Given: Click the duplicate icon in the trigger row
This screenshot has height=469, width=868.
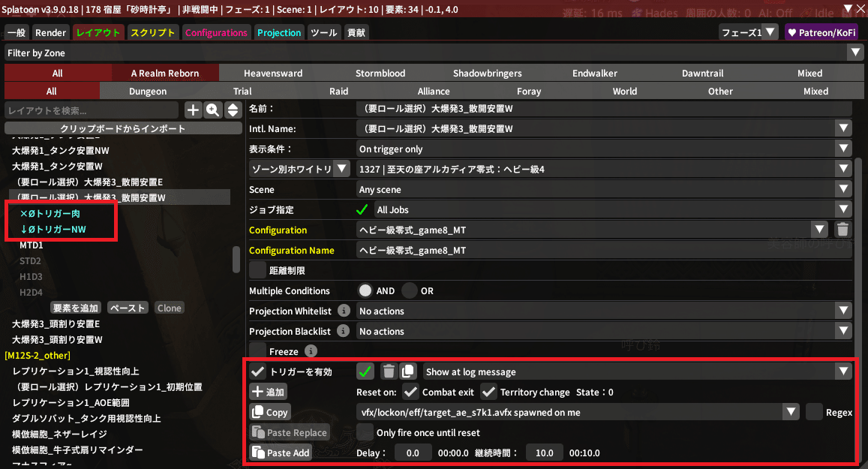Looking at the screenshot, I should pyautogui.click(x=408, y=371).
